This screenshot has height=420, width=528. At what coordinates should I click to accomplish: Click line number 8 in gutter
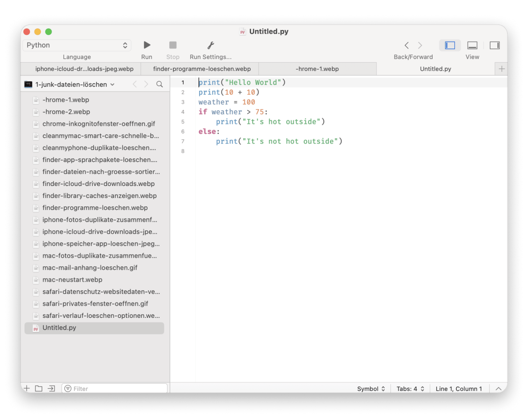coord(183,151)
